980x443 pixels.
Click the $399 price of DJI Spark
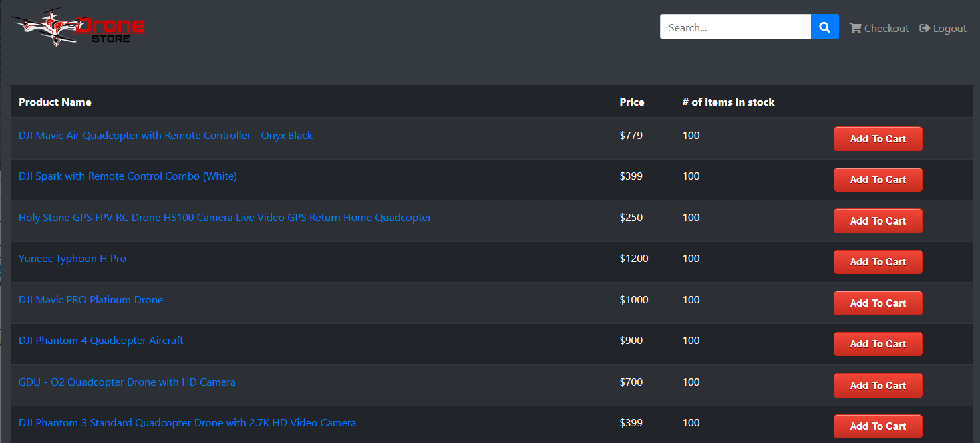pyautogui.click(x=631, y=176)
